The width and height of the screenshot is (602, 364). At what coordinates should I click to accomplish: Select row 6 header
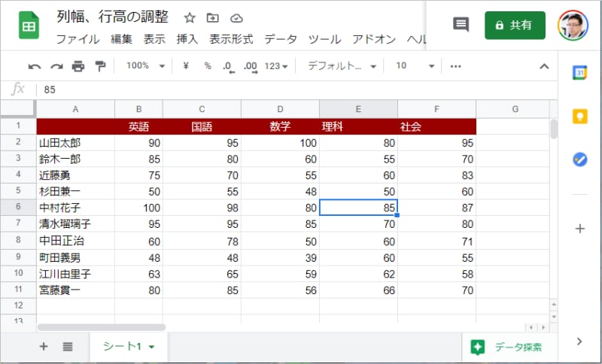(x=18, y=207)
